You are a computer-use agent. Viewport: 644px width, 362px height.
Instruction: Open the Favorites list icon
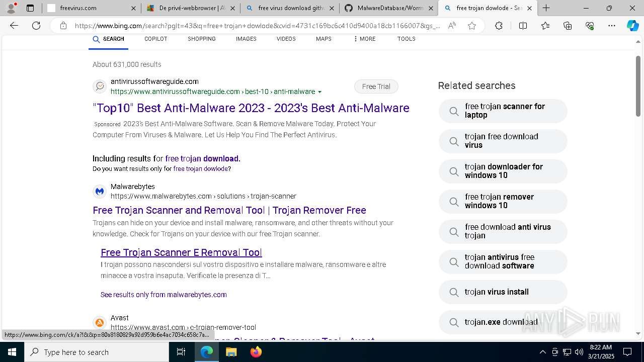tap(545, 26)
